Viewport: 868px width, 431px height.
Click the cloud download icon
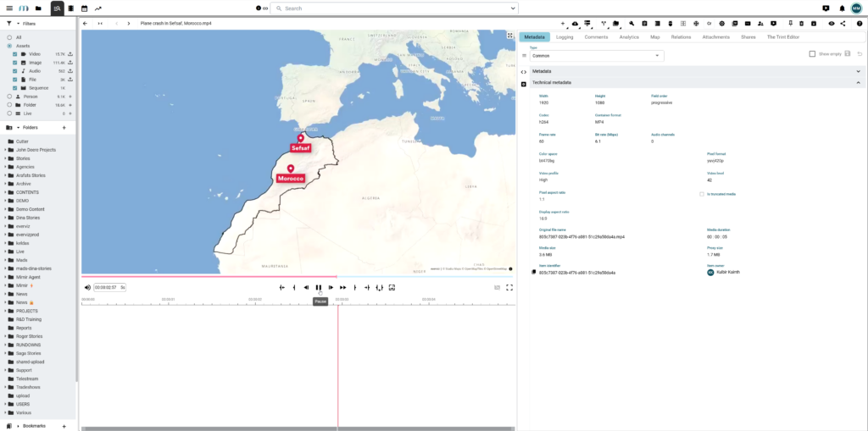point(575,24)
